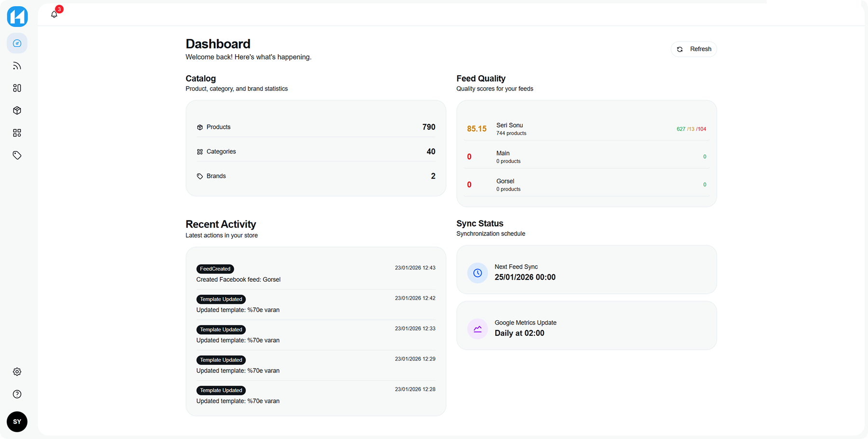
Task: Open the Feeds section from the sidebar
Action: pyautogui.click(x=17, y=65)
